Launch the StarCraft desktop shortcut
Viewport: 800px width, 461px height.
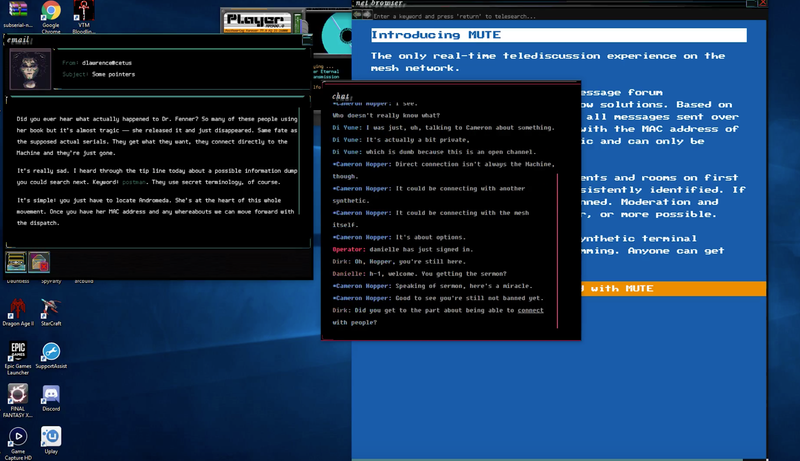(51, 312)
